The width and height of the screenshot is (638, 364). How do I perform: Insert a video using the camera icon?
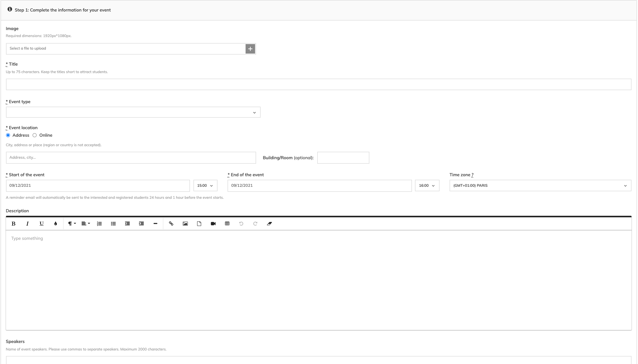213,224
